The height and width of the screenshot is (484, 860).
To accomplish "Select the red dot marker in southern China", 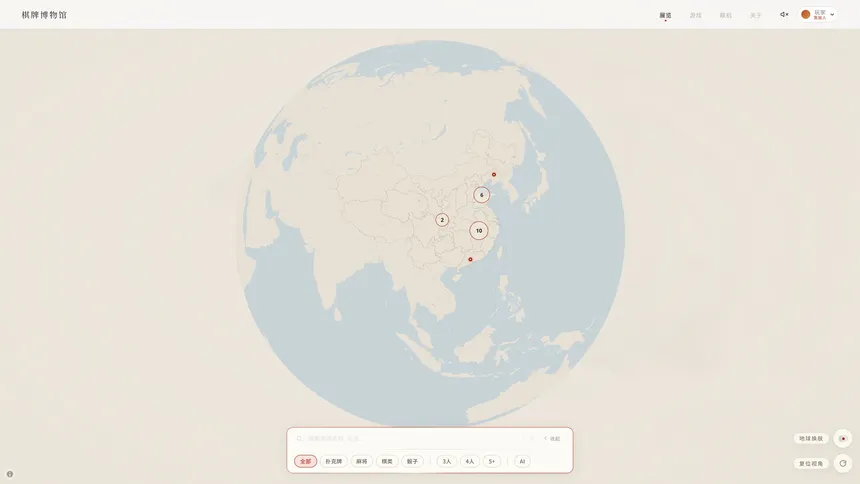I will 470,260.
